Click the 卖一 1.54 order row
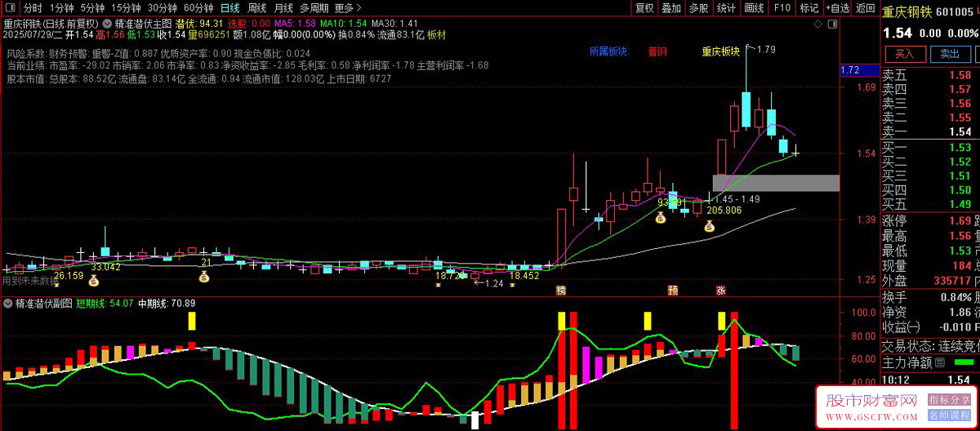 pyautogui.click(x=930, y=132)
